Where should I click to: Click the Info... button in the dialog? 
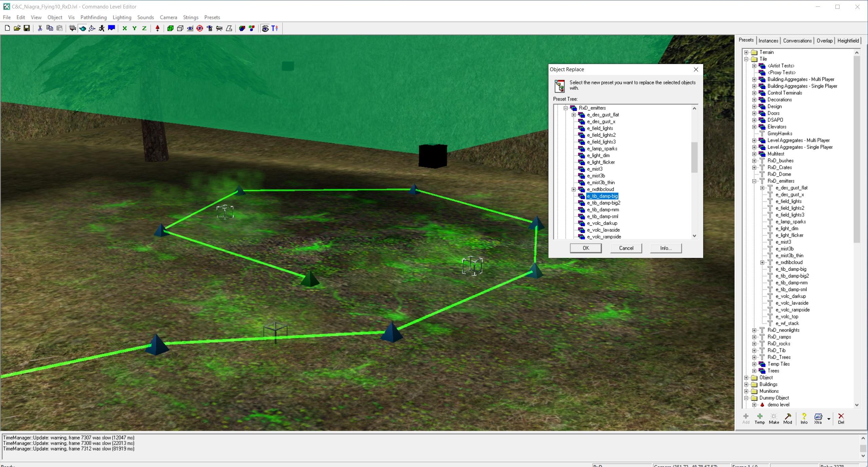(x=666, y=248)
